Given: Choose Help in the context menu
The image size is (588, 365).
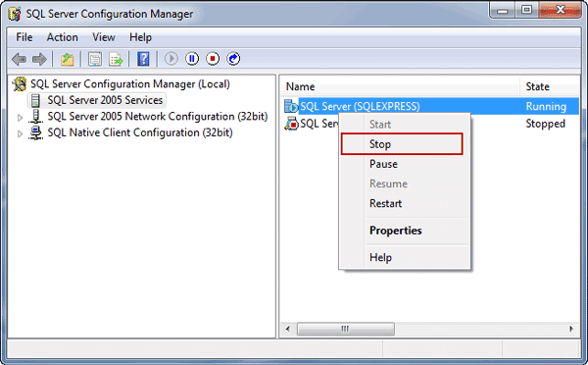Looking at the screenshot, I should coord(405,258).
